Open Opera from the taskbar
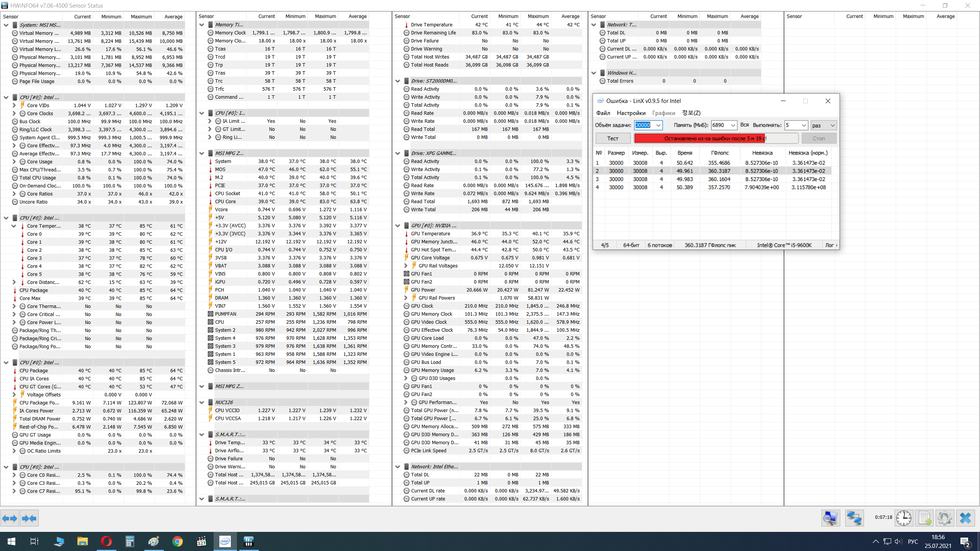Viewport: 980px width, 551px height. pyautogui.click(x=106, y=541)
